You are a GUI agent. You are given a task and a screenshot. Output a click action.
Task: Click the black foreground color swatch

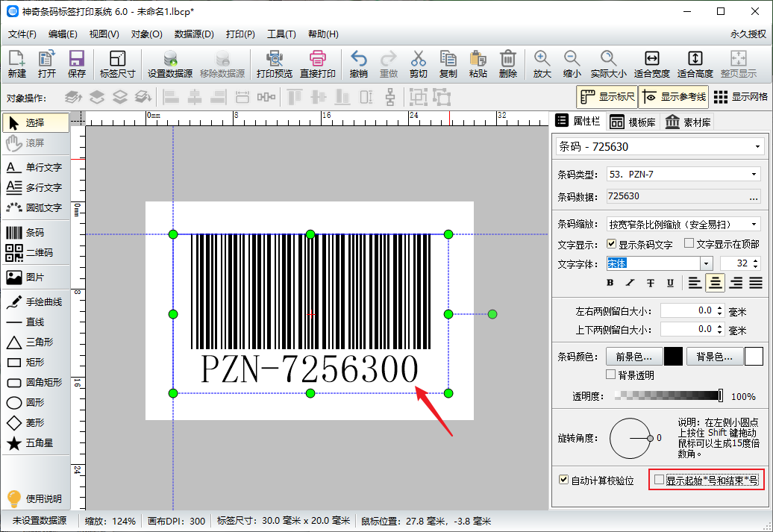point(673,357)
